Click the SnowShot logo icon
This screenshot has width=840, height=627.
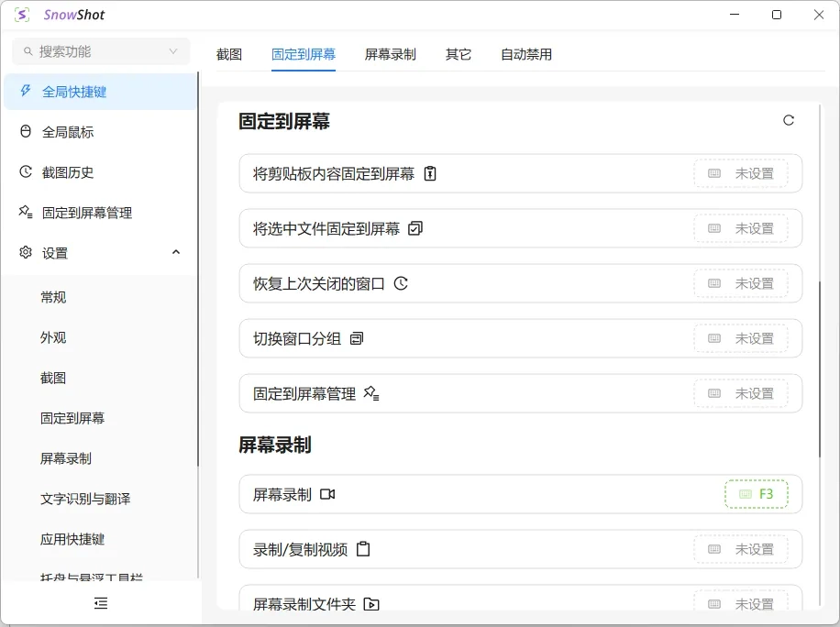(x=22, y=15)
